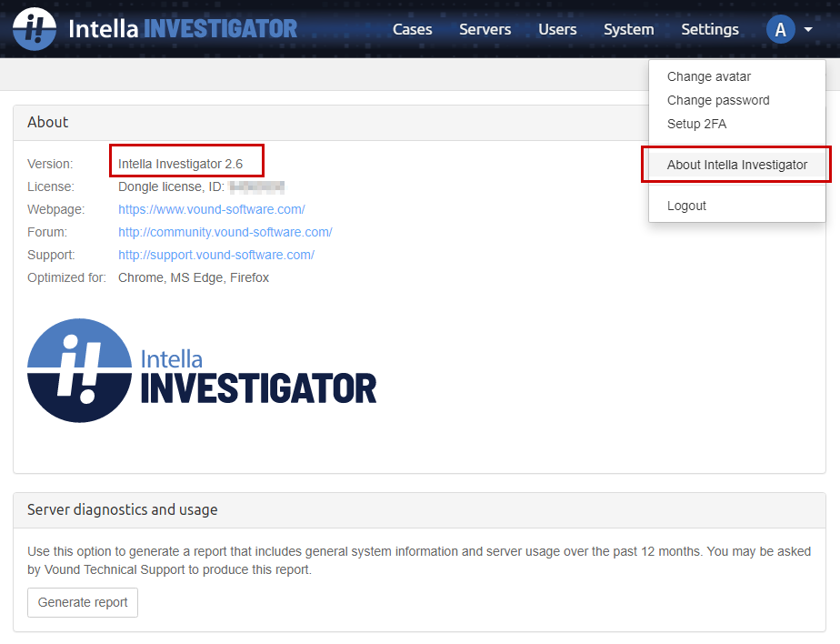
Task: Open the System menu
Action: pyautogui.click(x=628, y=29)
